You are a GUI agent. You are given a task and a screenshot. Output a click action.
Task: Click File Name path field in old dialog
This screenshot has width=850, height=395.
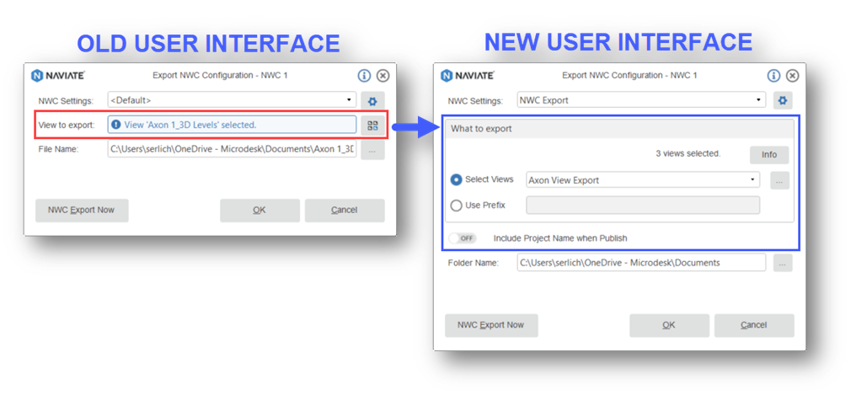point(232,149)
